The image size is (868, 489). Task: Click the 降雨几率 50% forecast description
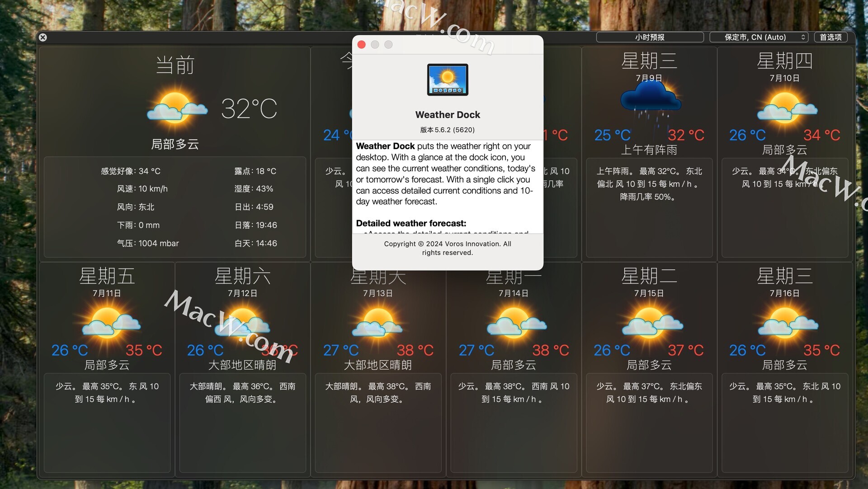point(649,184)
